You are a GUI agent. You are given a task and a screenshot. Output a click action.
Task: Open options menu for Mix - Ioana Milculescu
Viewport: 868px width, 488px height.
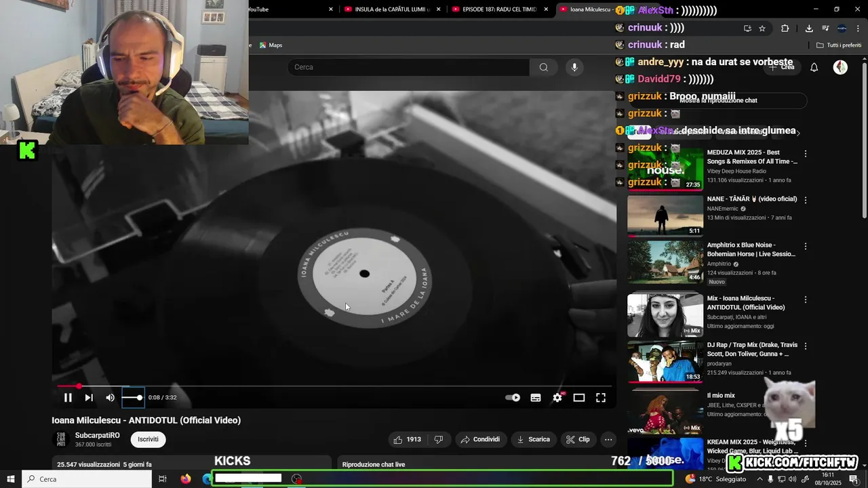coord(806,300)
